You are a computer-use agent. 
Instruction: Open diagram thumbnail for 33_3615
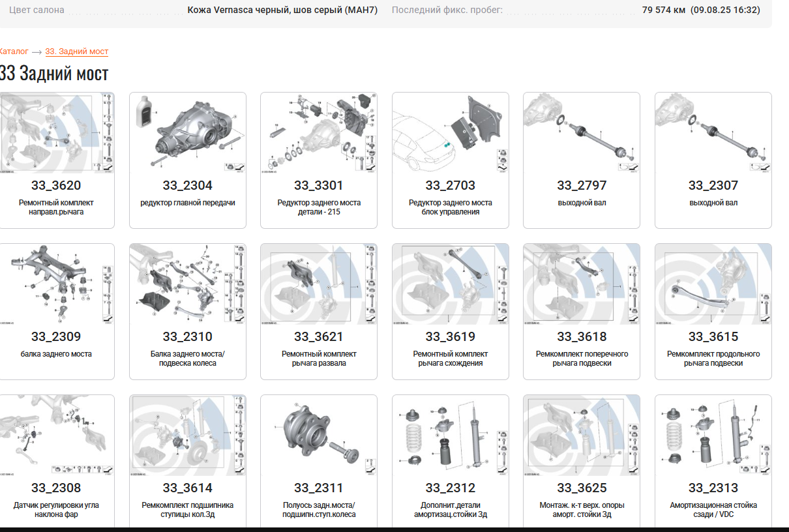click(x=713, y=285)
